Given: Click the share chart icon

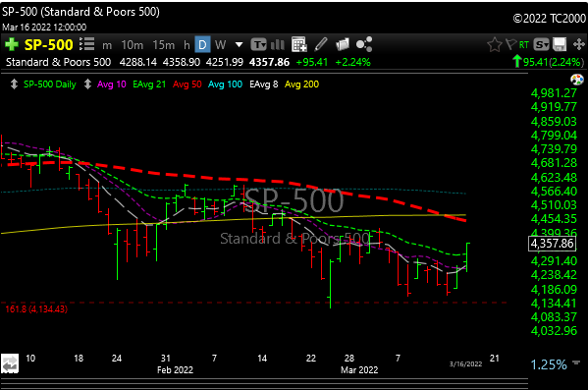Looking at the screenshot, I should (x=364, y=44).
